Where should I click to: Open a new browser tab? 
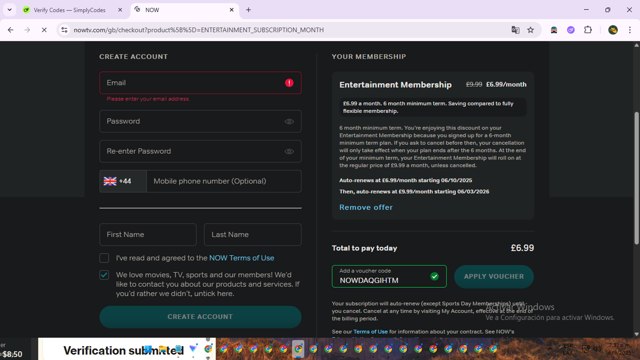248,10
